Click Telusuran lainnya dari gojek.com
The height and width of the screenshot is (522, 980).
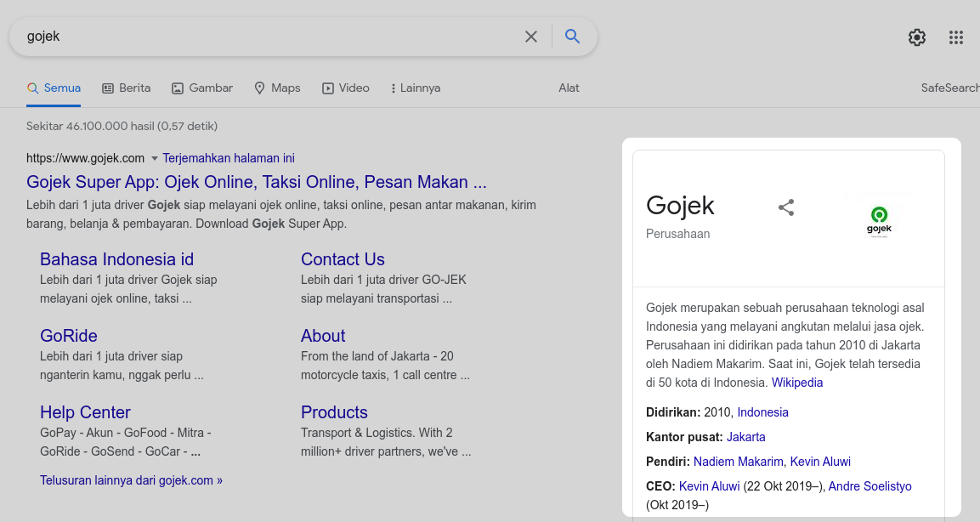click(x=131, y=480)
